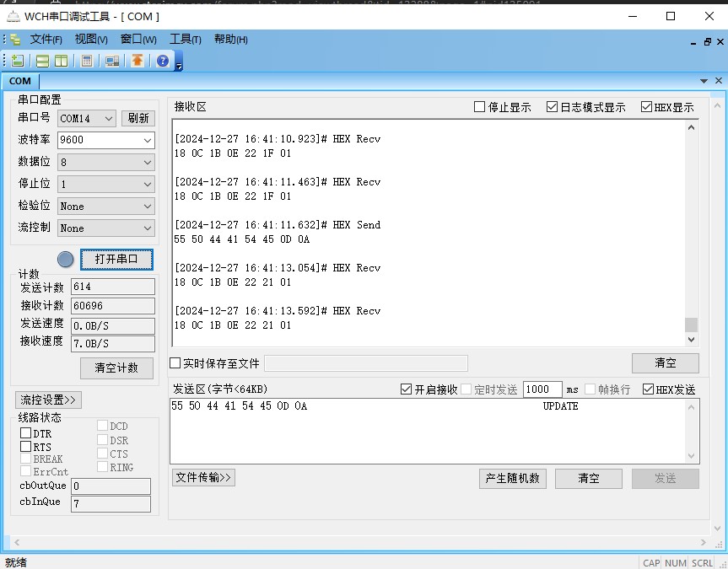Expand the 波特率 9600 dropdown
Viewport: 728px width, 569px height.
pos(148,140)
